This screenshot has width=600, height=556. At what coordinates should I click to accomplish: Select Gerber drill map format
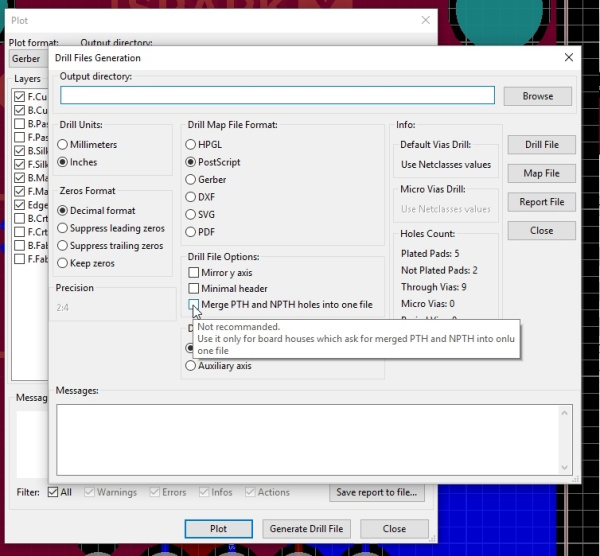point(205,179)
